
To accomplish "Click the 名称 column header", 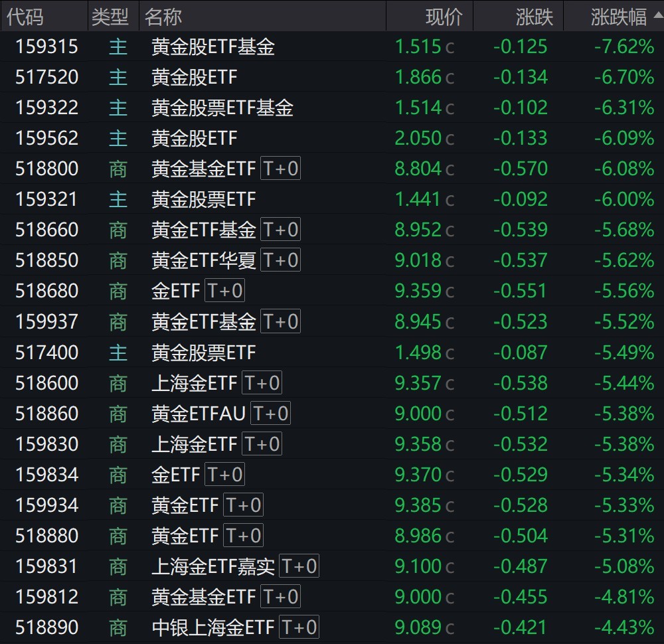I will tap(163, 17).
